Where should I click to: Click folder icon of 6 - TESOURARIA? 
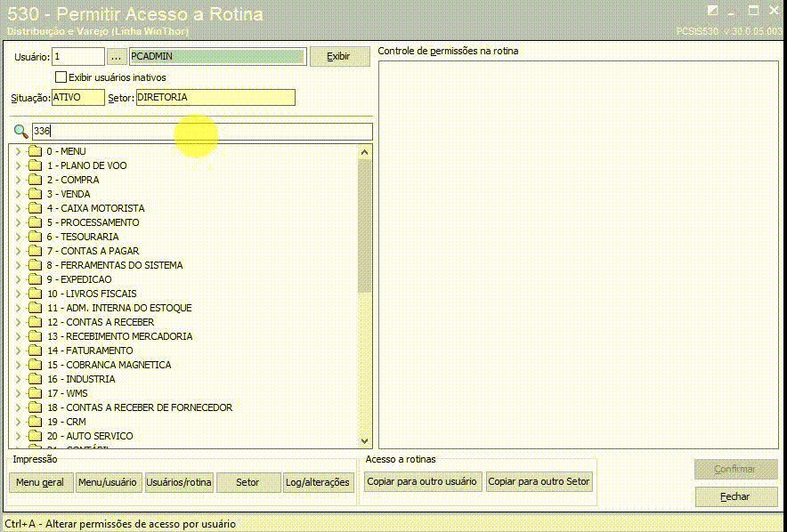point(35,236)
